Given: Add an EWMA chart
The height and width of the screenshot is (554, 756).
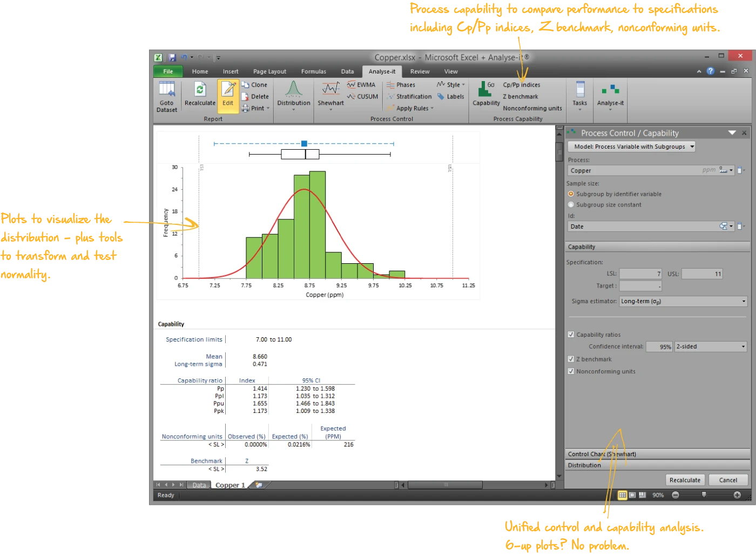Looking at the screenshot, I should coord(361,84).
